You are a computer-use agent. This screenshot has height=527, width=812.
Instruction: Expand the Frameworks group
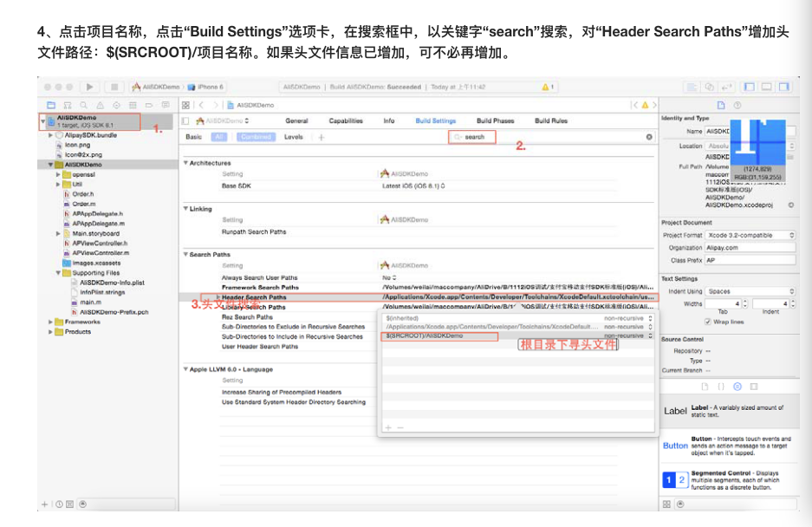click(x=50, y=322)
